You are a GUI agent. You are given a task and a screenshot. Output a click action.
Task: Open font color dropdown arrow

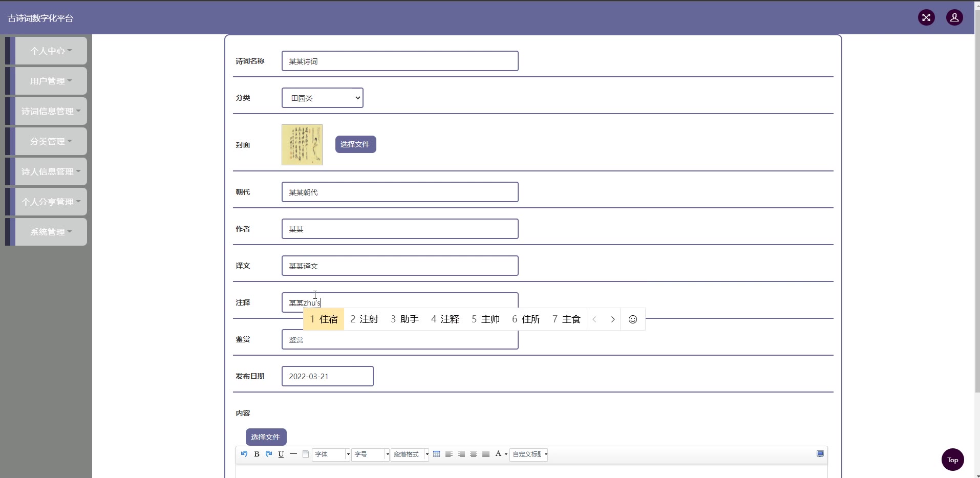pos(506,454)
